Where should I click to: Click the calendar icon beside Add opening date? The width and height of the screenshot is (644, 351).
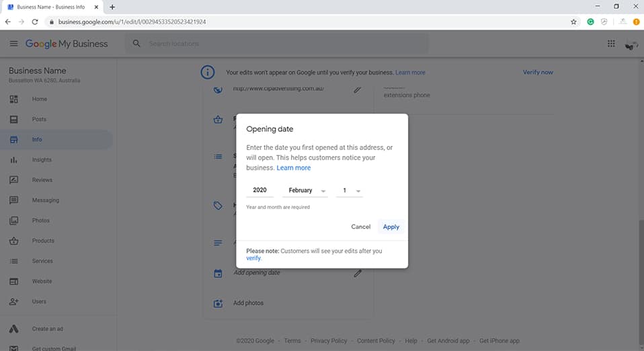218,273
